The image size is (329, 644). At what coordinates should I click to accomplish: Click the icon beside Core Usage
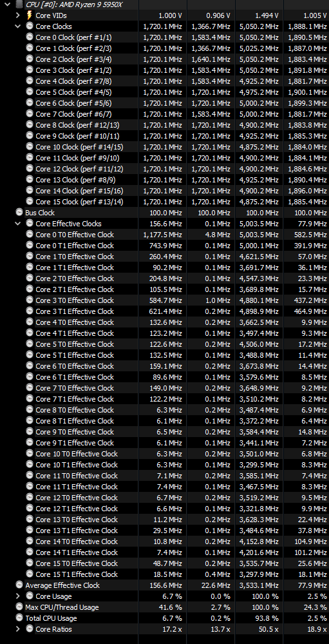(x=29, y=596)
